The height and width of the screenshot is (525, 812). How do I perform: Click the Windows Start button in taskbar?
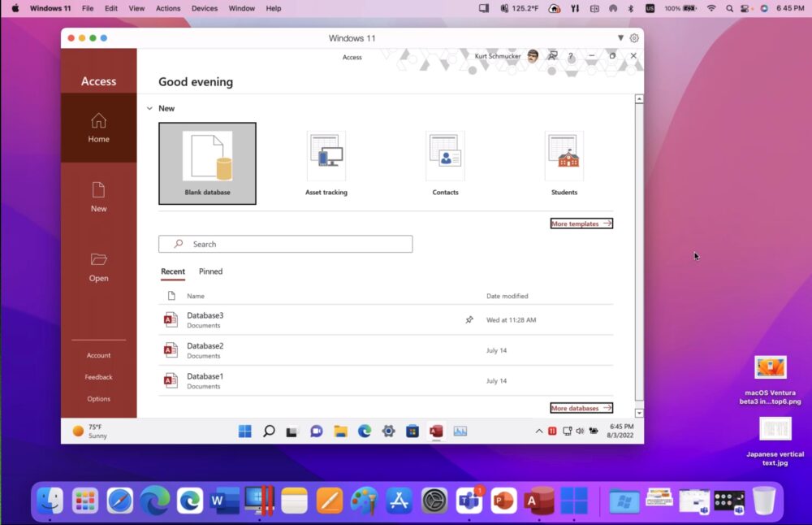244,432
